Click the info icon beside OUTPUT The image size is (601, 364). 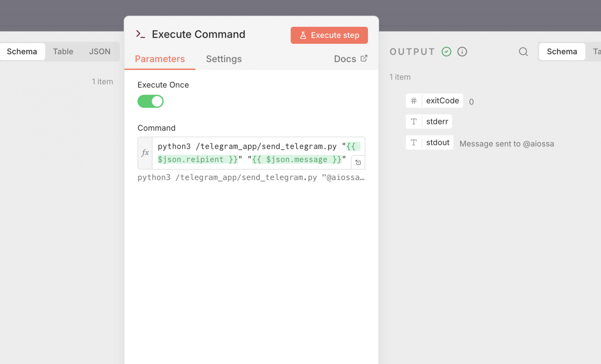pos(462,51)
